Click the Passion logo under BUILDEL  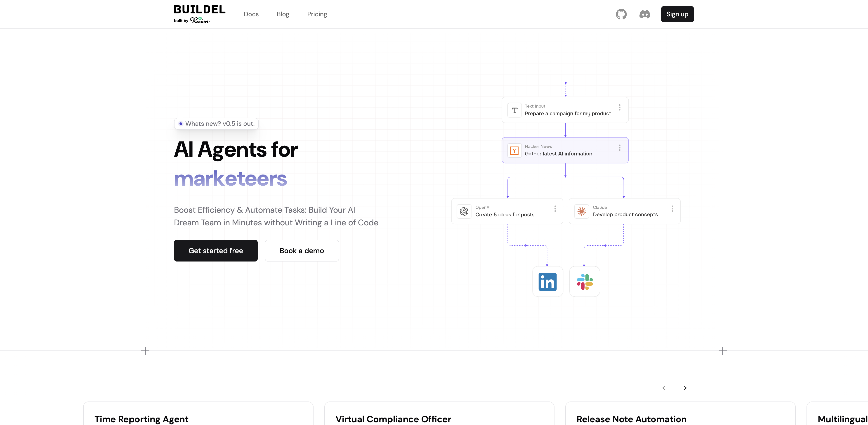tap(199, 20)
